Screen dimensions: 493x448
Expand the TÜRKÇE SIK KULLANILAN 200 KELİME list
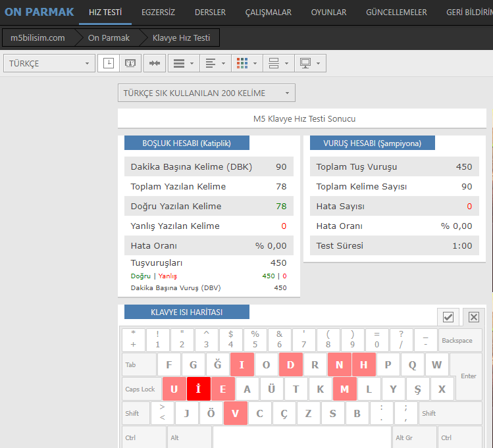click(x=207, y=93)
